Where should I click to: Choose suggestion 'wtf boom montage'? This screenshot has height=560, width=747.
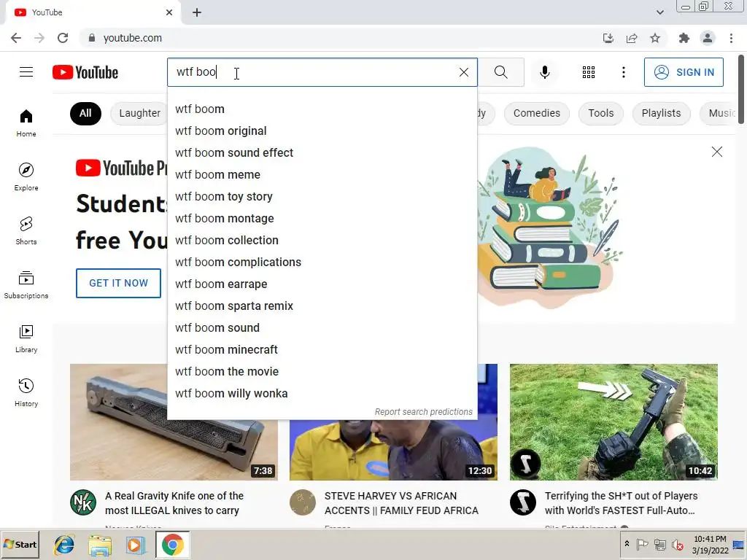coord(322,219)
